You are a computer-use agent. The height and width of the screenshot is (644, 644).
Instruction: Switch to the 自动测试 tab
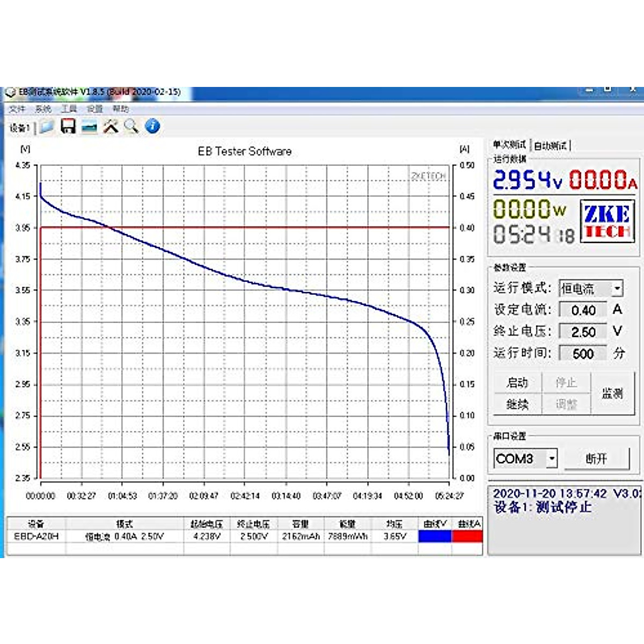click(x=551, y=145)
